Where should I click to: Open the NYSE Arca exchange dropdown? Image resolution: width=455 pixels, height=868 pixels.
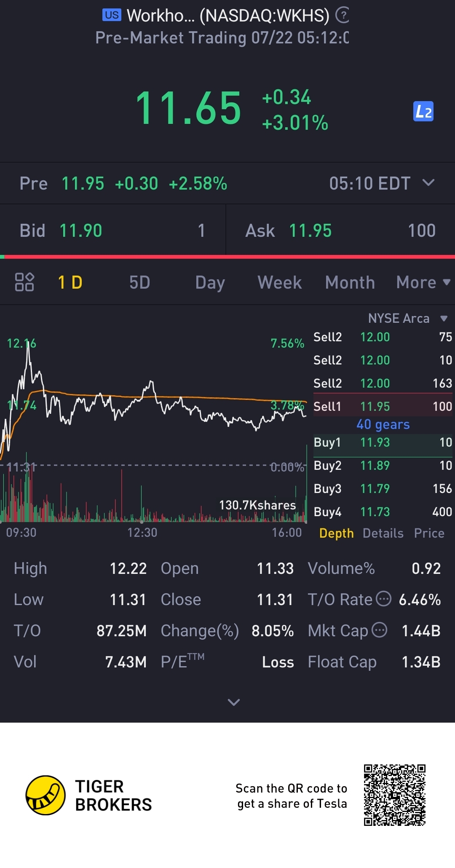(x=408, y=318)
